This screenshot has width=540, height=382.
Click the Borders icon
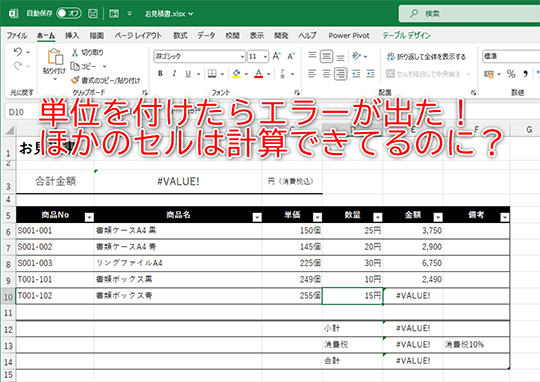click(212, 74)
